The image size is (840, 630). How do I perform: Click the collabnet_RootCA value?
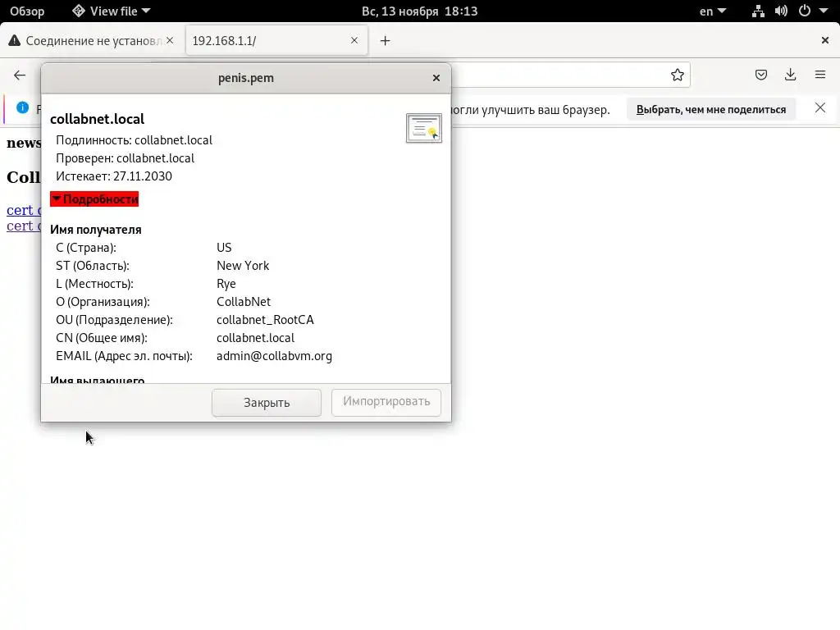pyautogui.click(x=265, y=320)
